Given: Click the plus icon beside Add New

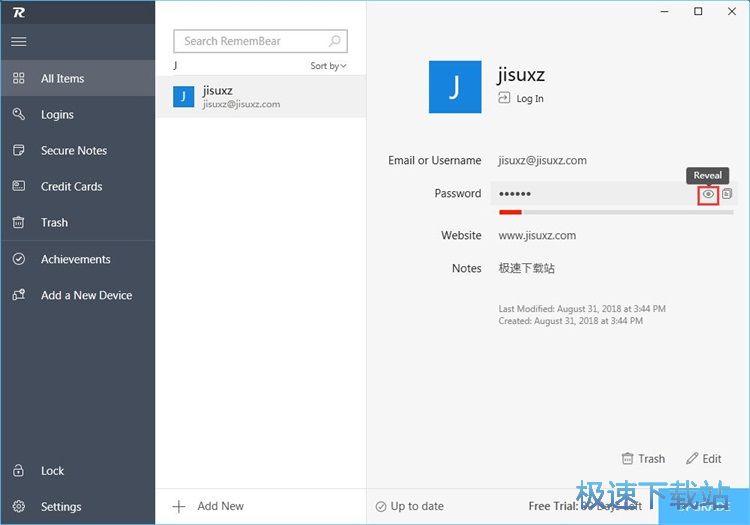Looking at the screenshot, I should pos(179,506).
